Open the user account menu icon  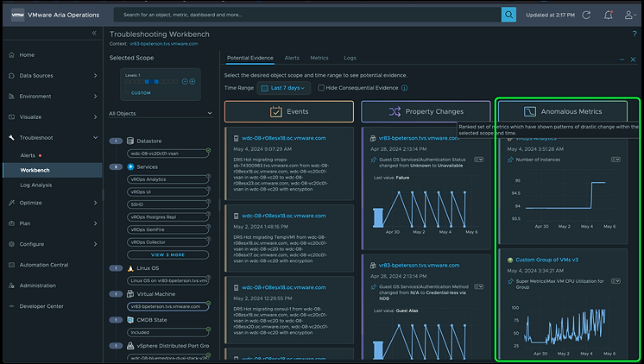(x=631, y=15)
